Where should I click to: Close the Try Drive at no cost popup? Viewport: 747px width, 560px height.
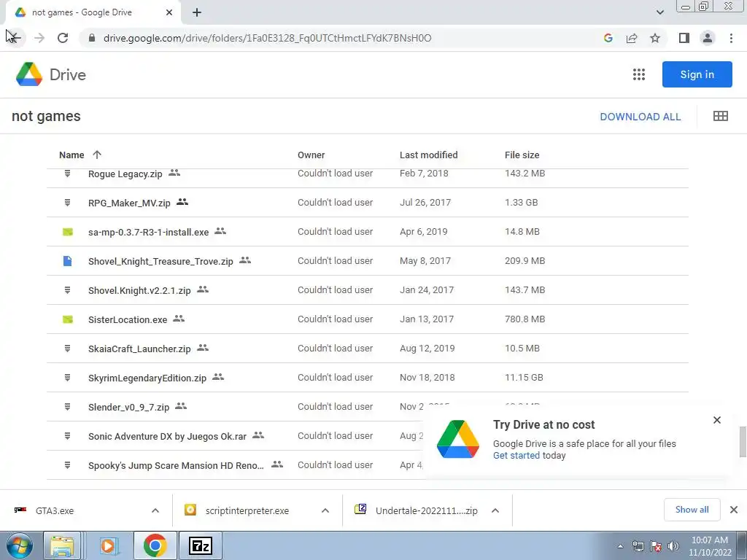[x=716, y=420]
